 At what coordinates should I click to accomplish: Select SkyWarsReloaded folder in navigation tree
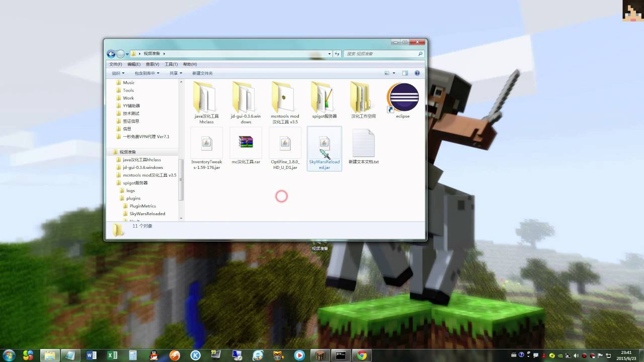(x=147, y=214)
